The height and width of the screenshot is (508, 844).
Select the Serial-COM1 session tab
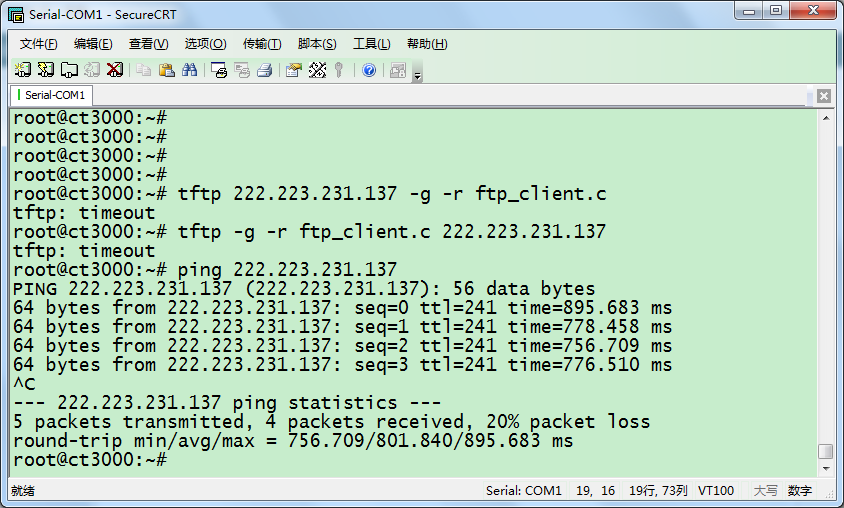52,95
